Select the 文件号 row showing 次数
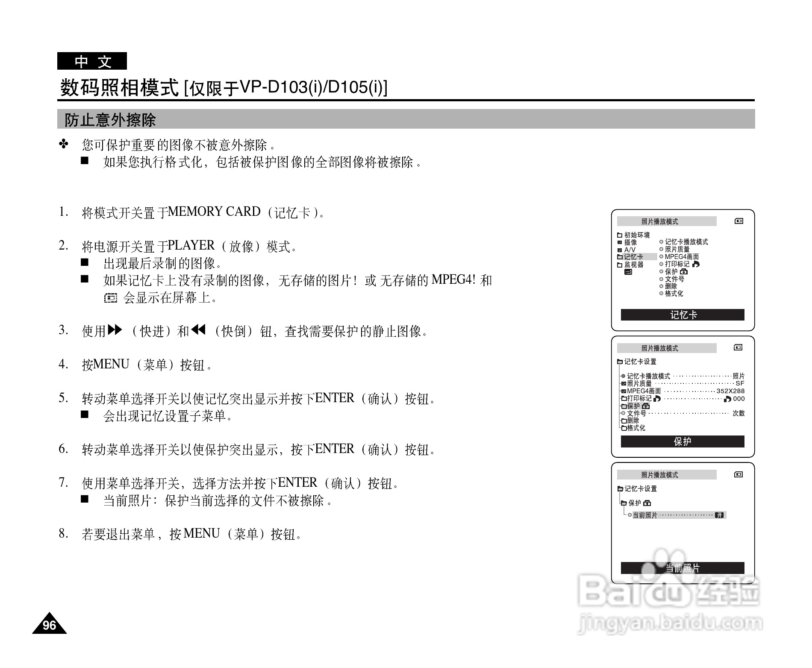 coord(683,413)
